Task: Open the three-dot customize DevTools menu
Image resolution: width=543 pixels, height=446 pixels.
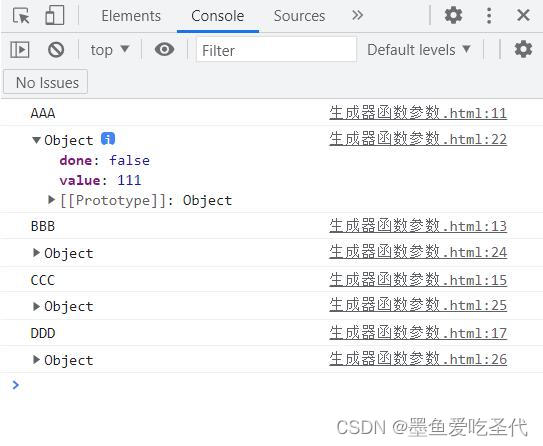Action: pos(489,16)
